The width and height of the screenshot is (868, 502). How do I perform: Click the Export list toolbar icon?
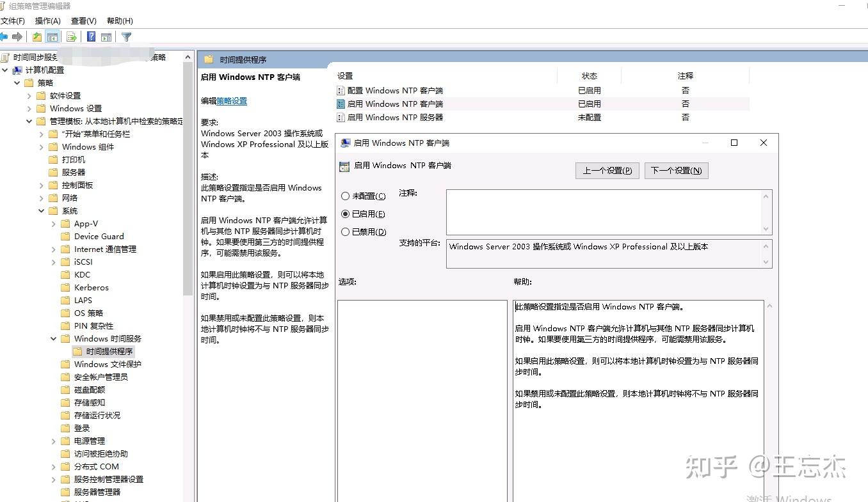tap(72, 37)
